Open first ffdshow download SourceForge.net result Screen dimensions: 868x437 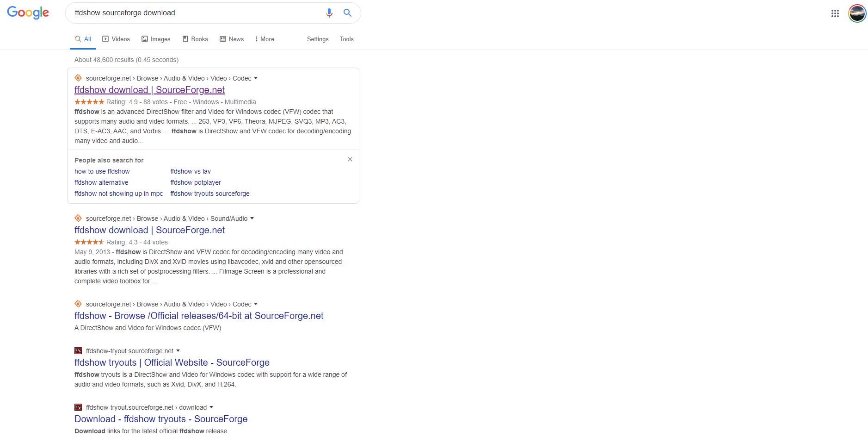pos(149,90)
